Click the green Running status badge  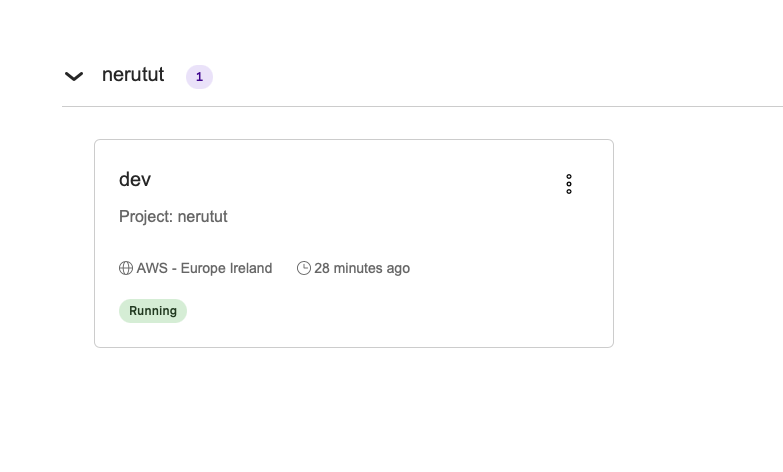153,311
